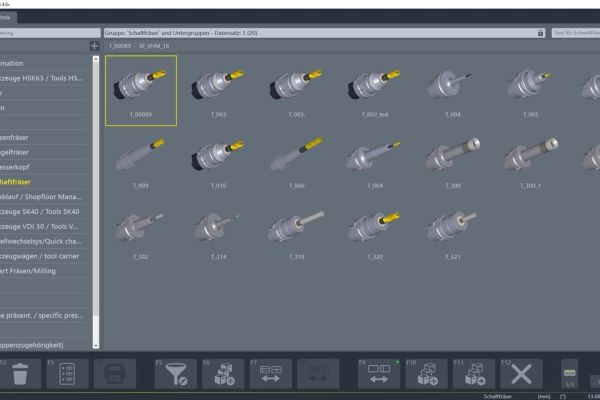Open the 'Shopfloor Mana...' sidebar entry
600x400 pixels.
(43, 197)
